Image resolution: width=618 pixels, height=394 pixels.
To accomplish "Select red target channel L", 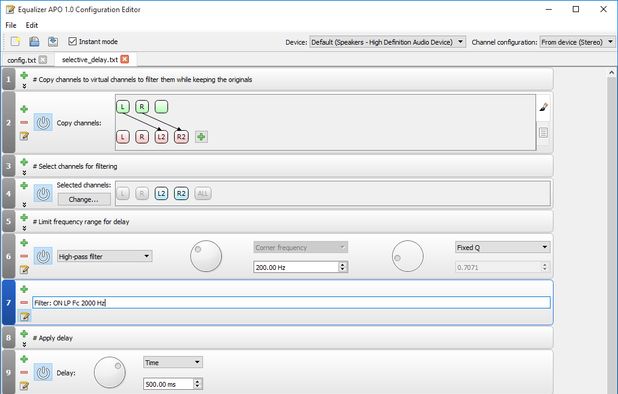I will [123, 137].
